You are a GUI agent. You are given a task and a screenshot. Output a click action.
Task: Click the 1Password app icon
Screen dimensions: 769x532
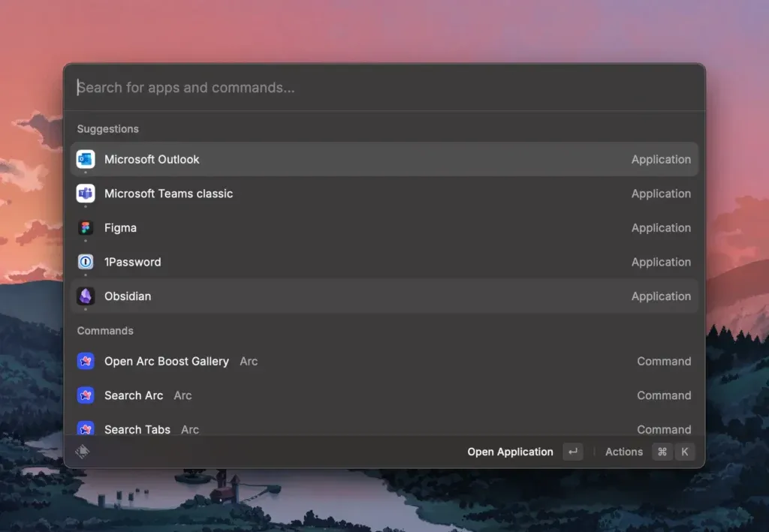tap(86, 262)
